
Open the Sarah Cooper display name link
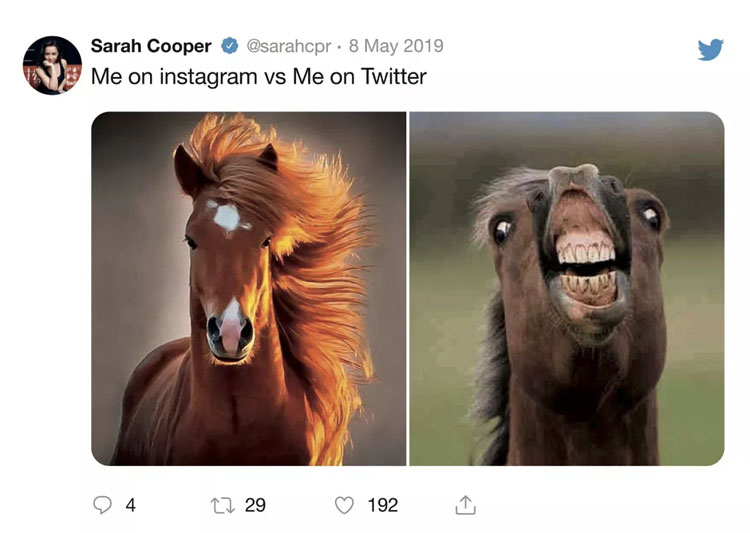151,46
